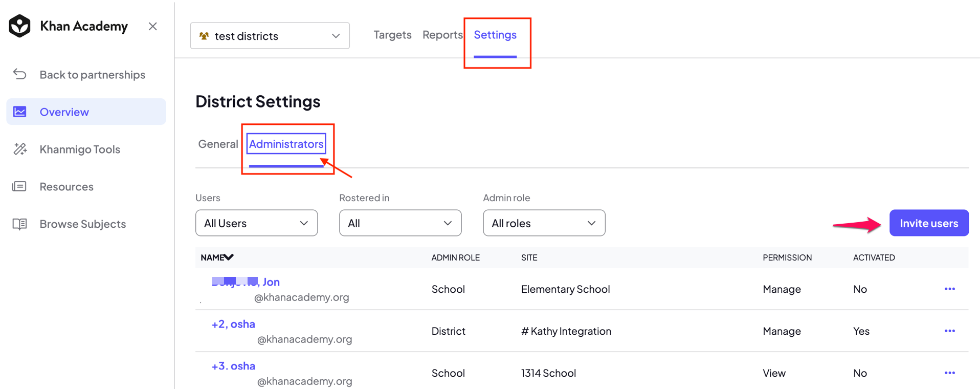Open the General settings tab

click(x=218, y=144)
